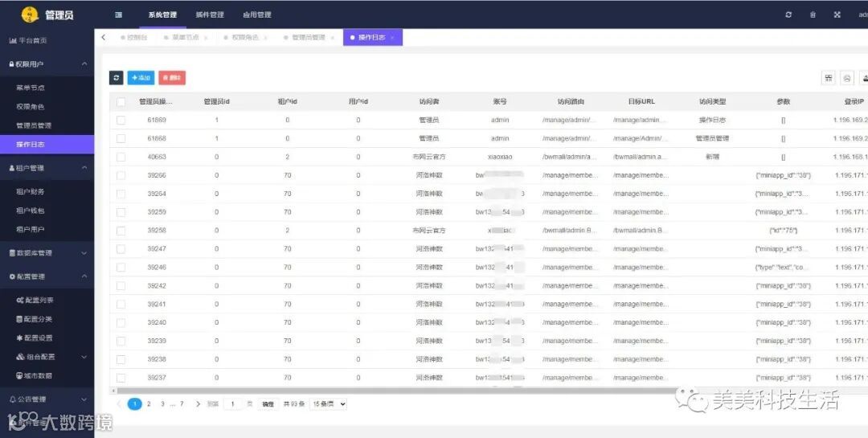Click the blue 添加 button
The height and width of the screenshot is (438, 868).
tap(141, 78)
